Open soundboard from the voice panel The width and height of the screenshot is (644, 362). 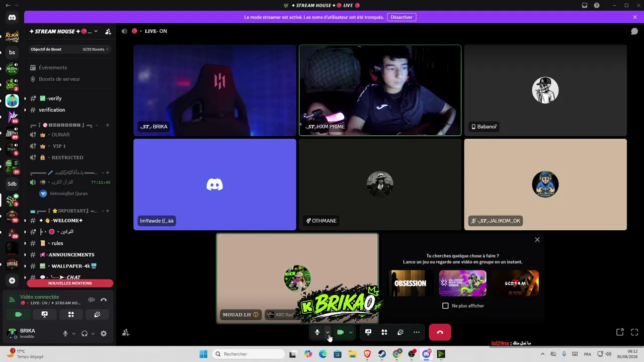97,314
